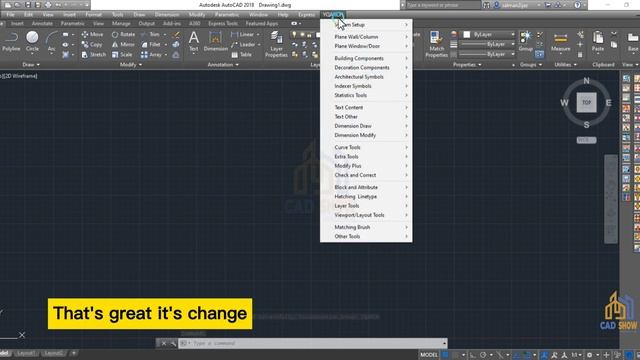This screenshot has width=640, height=360.
Task: Open Building Components submenu
Action: (366, 58)
